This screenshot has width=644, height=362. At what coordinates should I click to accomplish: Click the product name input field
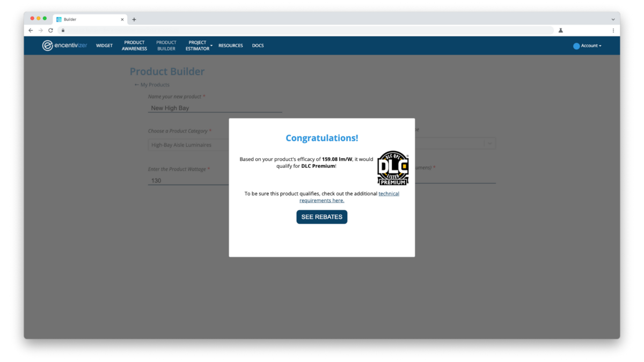click(x=215, y=108)
